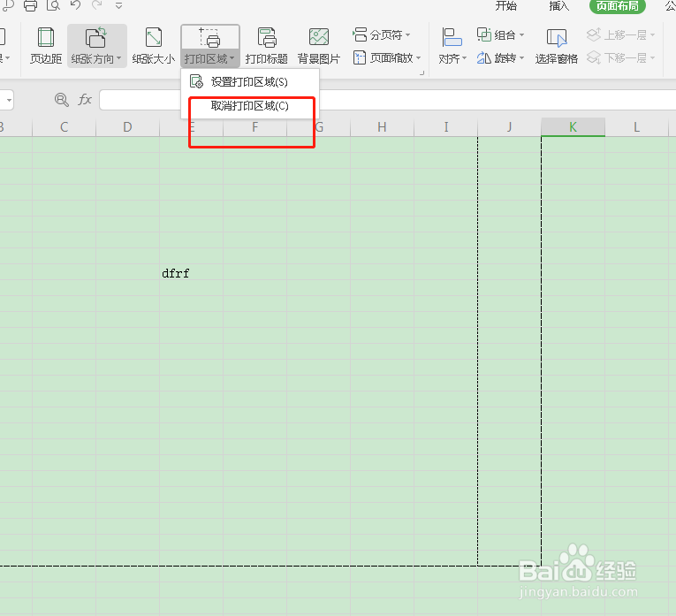The height and width of the screenshot is (616, 676).
Task: Open the 纸张方向 orientation dropdown
Action: [97, 46]
